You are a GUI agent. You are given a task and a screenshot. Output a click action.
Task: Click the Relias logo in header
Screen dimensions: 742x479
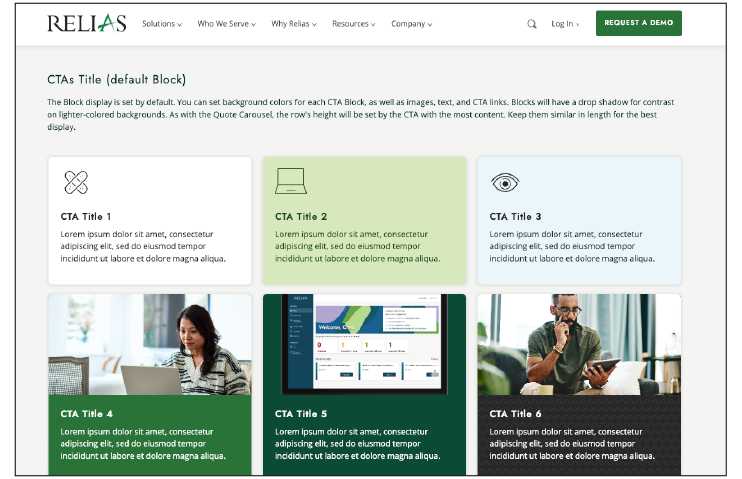tap(86, 23)
